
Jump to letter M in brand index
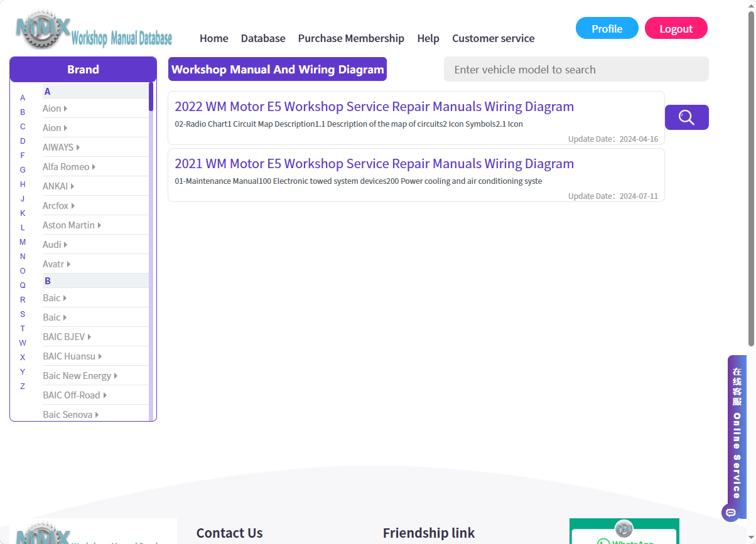pos(23,242)
